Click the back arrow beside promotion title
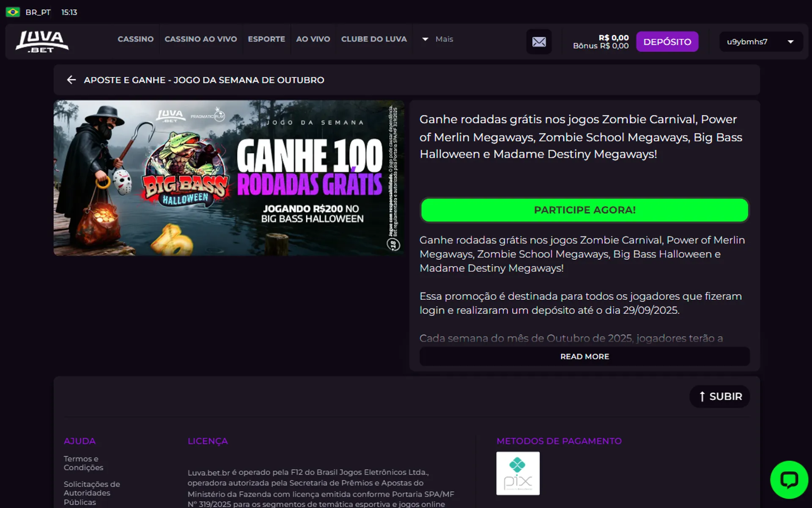The height and width of the screenshot is (508, 812). coord(71,80)
